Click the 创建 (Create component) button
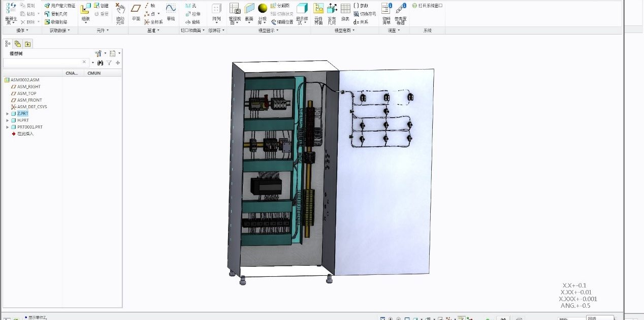Image resolution: width=644 pixels, height=320 pixels. coord(101,6)
